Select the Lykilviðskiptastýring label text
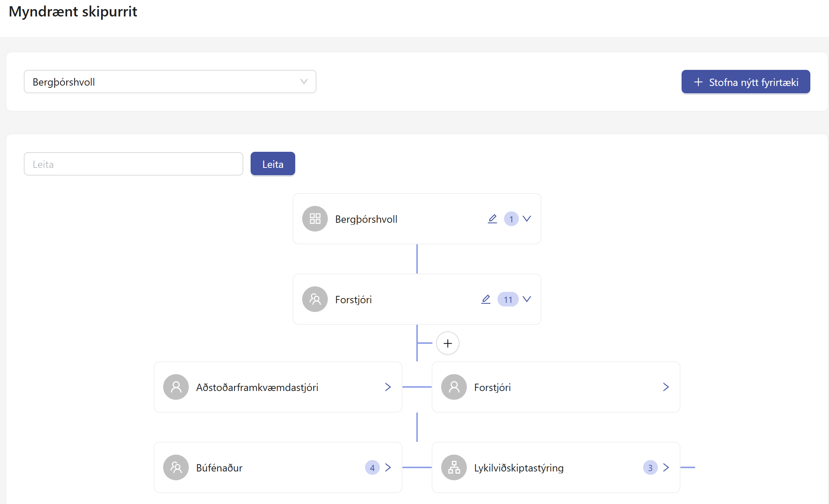829x504 pixels. click(519, 468)
